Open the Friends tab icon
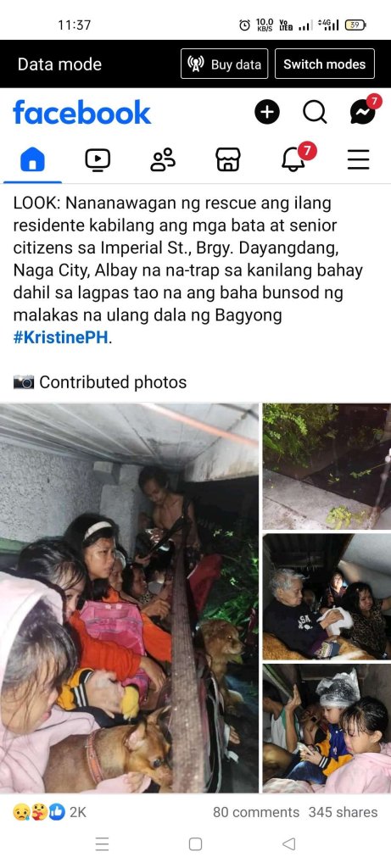Image resolution: width=391 pixels, height=868 pixels. click(x=163, y=160)
